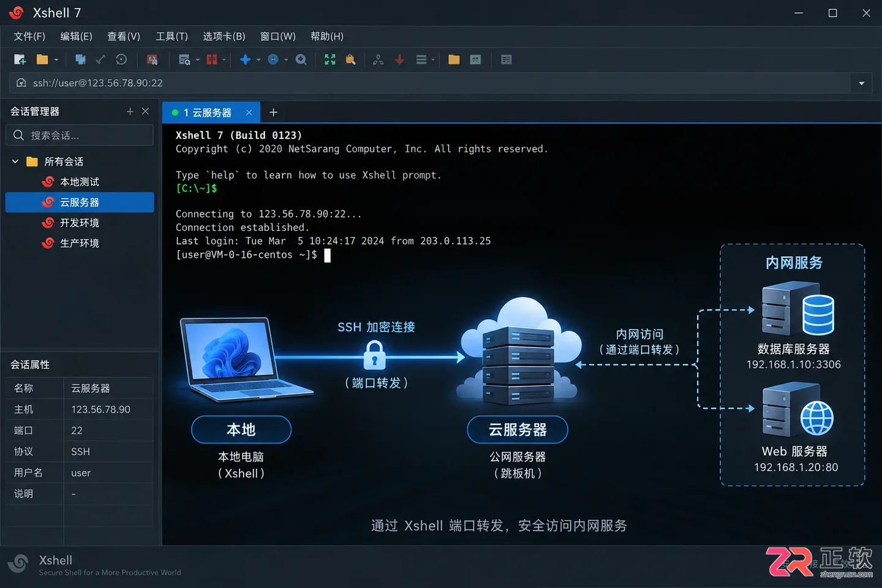This screenshot has height=588, width=882.
Task: Click the blue Reconnect toolbar icon
Action: tap(80, 59)
